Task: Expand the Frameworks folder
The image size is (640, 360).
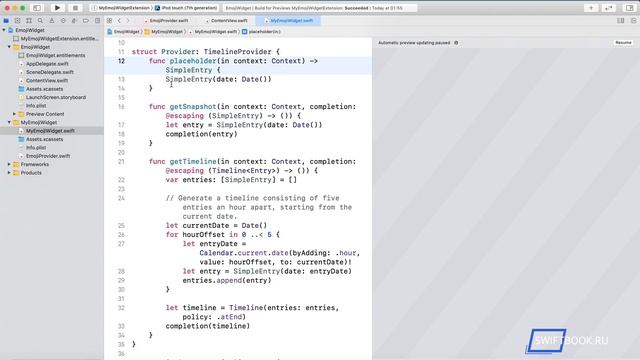Action: point(9,164)
